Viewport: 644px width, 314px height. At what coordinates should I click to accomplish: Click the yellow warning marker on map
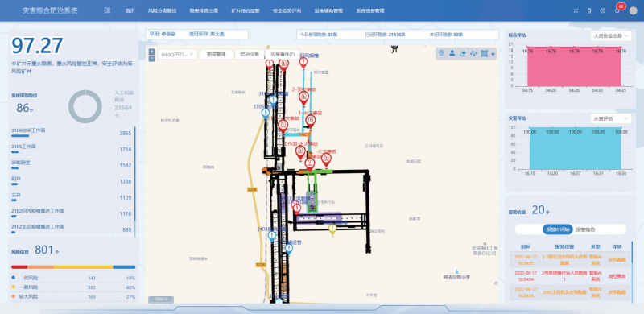[x=332, y=229]
